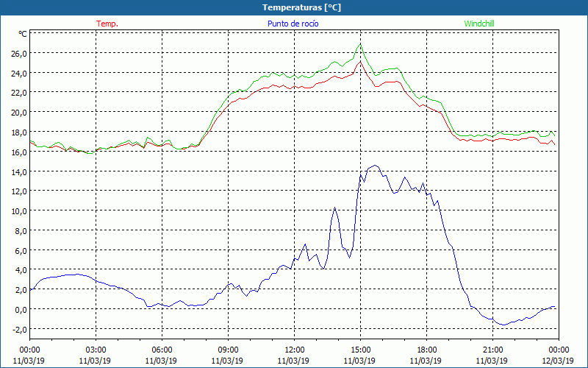588x368 pixels.
Task: Click the 18,0 y-axis value
Action: pyautogui.click(x=19, y=132)
